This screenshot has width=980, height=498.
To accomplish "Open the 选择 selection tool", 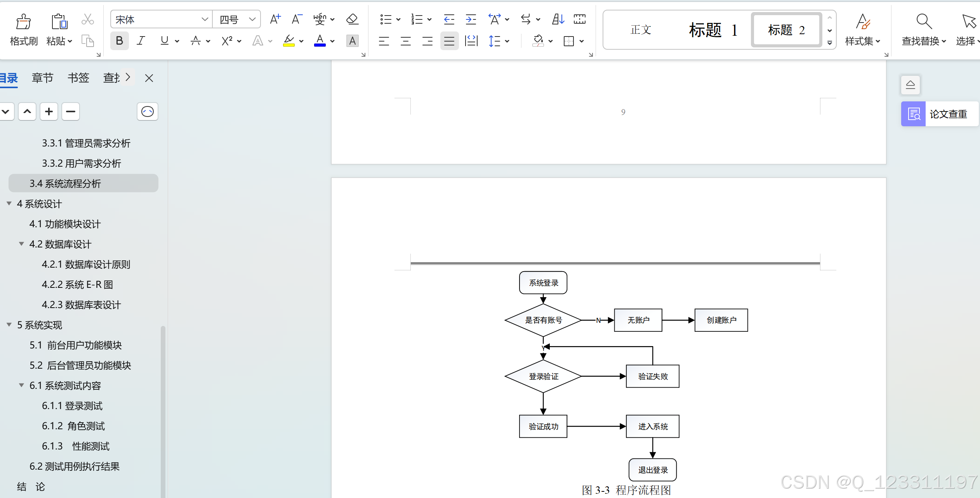I will click(968, 30).
